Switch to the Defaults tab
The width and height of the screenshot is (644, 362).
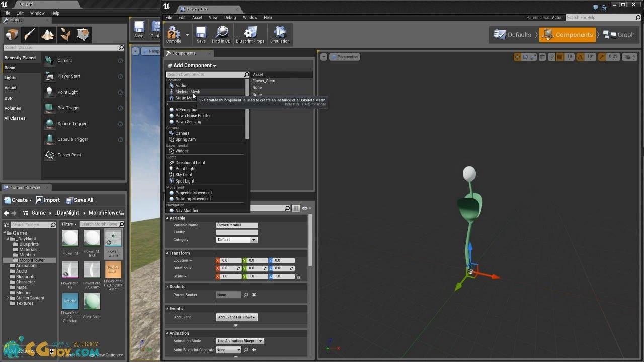(x=513, y=35)
